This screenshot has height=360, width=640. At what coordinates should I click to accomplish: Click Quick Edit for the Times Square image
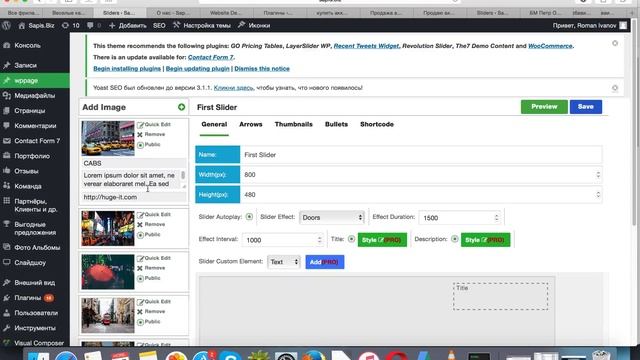pyautogui.click(x=154, y=215)
